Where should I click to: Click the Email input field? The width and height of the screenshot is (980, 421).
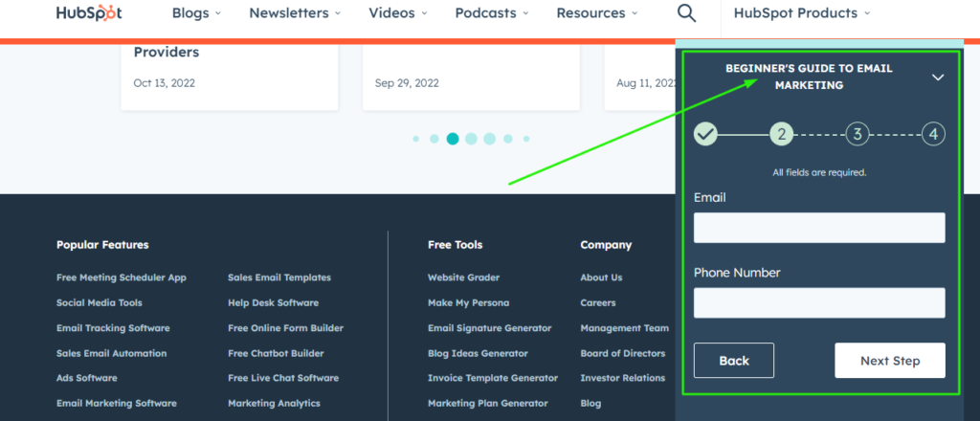click(x=819, y=228)
